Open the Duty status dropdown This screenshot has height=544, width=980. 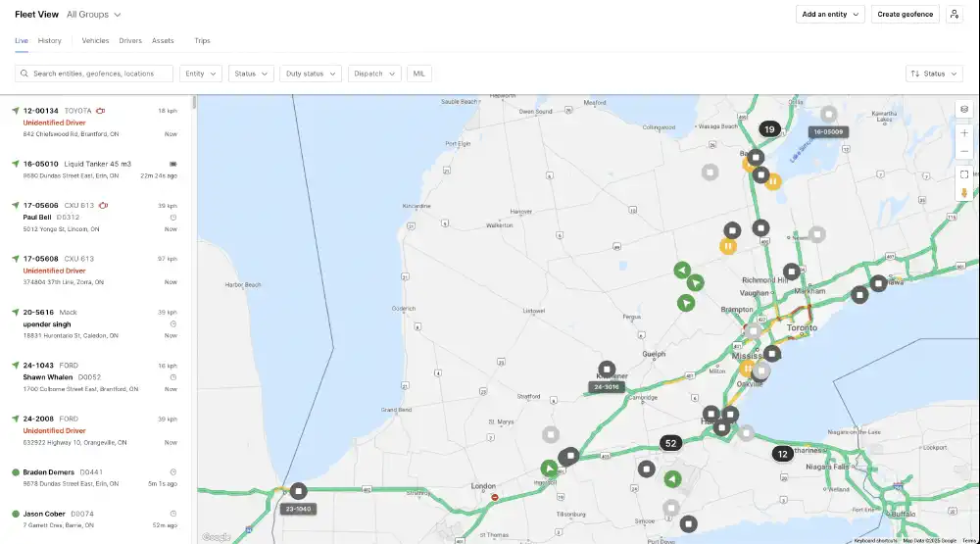[x=310, y=74]
